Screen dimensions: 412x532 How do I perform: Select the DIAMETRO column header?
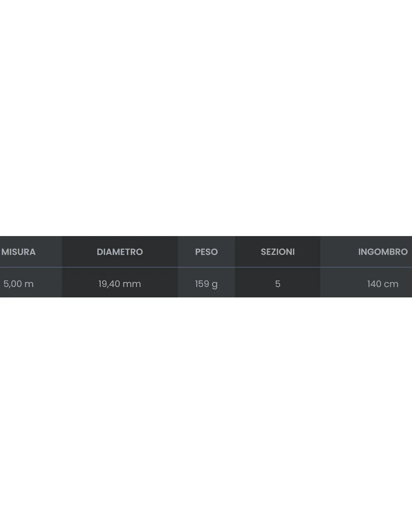(120, 252)
